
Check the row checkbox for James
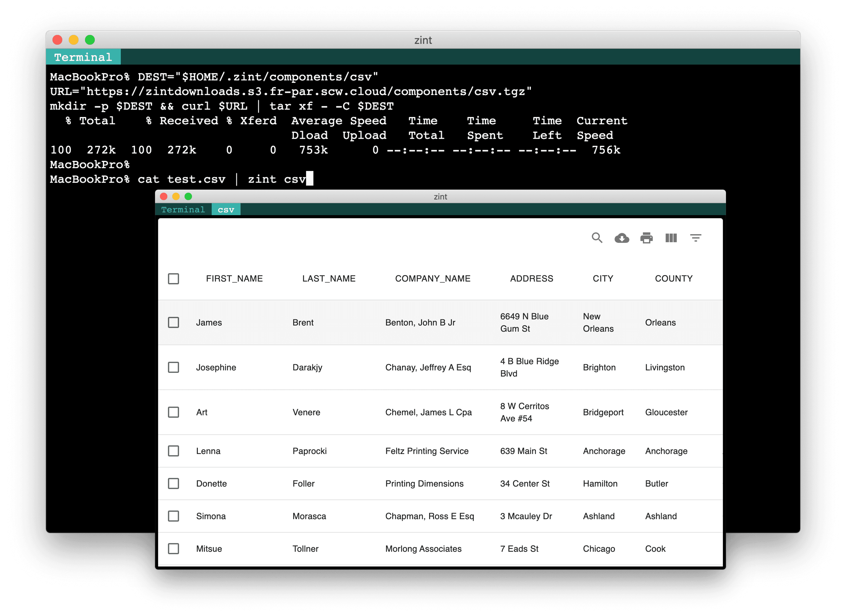(x=174, y=322)
